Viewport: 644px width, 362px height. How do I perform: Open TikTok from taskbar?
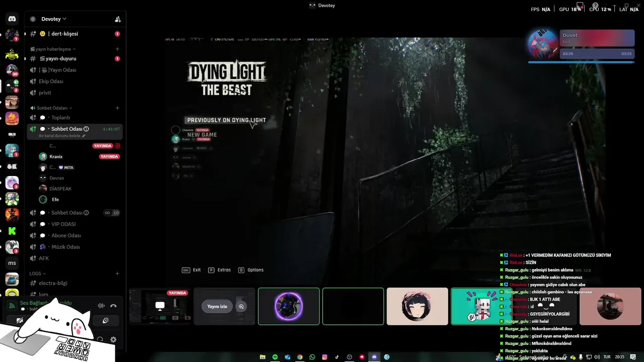point(337,357)
